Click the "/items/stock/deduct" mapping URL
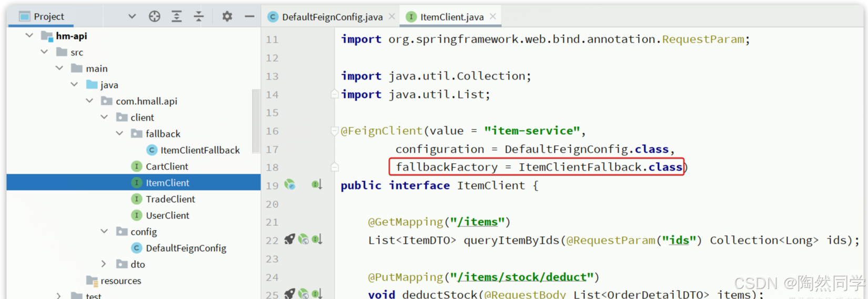868x299 pixels. pos(522,277)
